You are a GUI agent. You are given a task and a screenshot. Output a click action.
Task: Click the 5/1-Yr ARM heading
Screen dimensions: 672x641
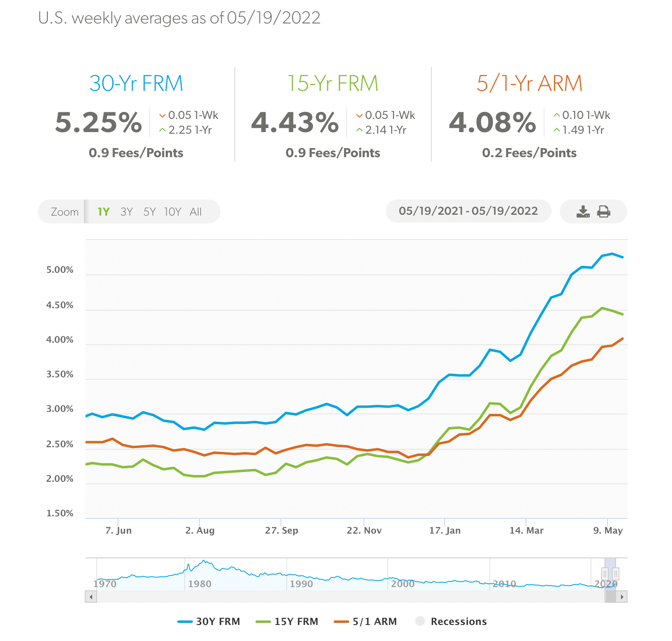point(529,83)
